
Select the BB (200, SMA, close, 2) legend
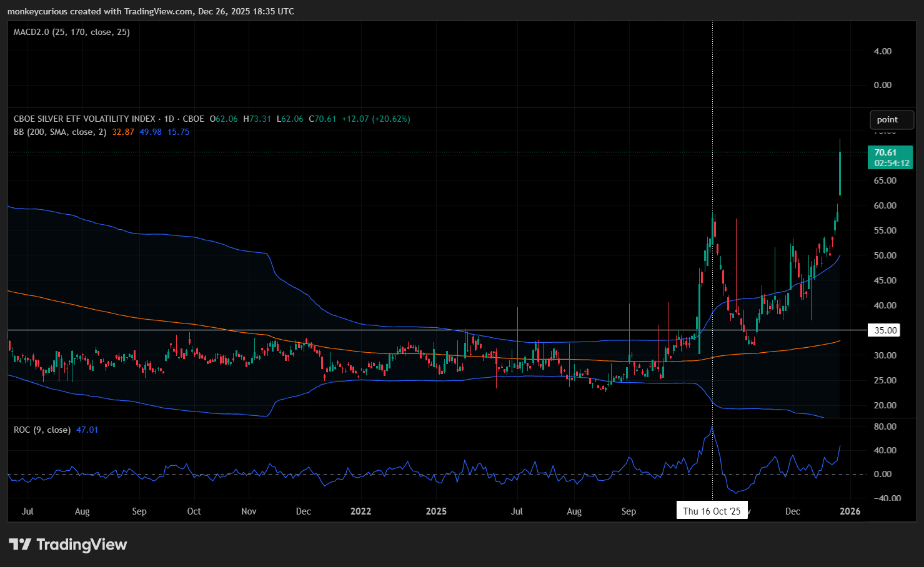point(60,132)
